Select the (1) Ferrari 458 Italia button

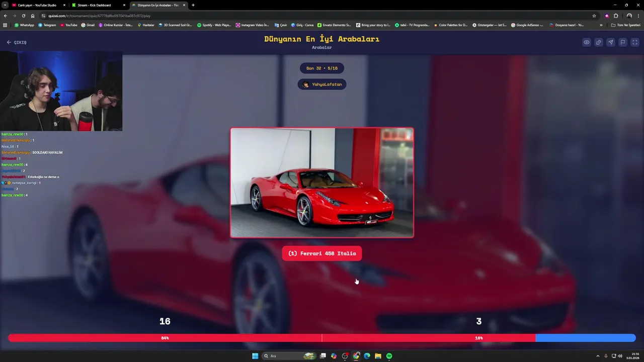pyautogui.click(x=322, y=253)
